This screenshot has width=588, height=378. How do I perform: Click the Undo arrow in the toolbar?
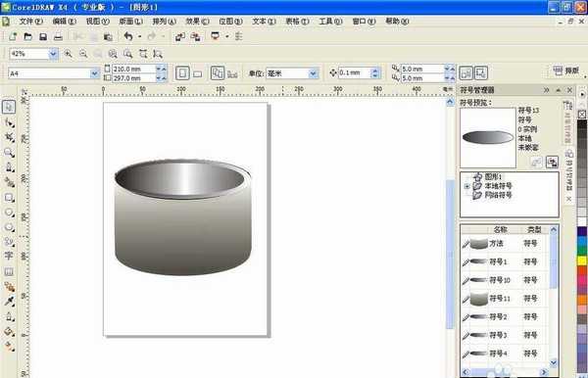point(128,36)
